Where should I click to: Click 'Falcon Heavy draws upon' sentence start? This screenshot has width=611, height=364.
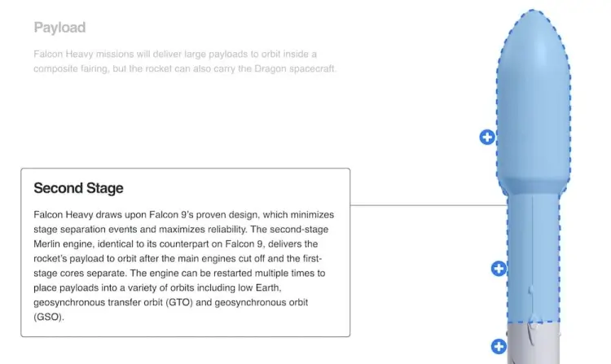point(88,214)
